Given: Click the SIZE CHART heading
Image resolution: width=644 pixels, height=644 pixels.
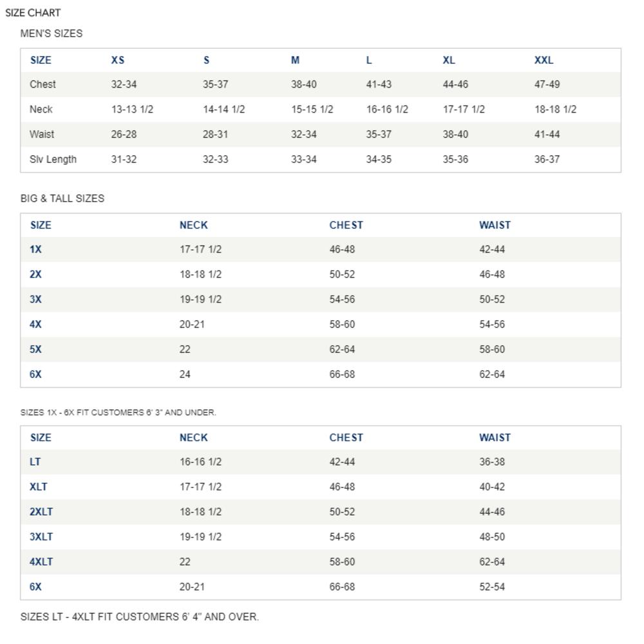Looking at the screenshot, I should (x=33, y=13).
